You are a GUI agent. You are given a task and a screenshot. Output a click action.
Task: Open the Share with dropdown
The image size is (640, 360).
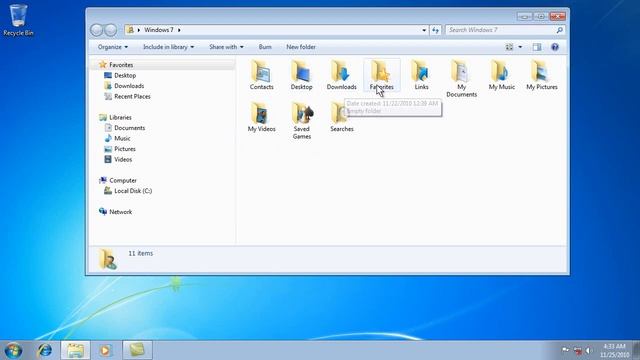pyautogui.click(x=226, y=47)
